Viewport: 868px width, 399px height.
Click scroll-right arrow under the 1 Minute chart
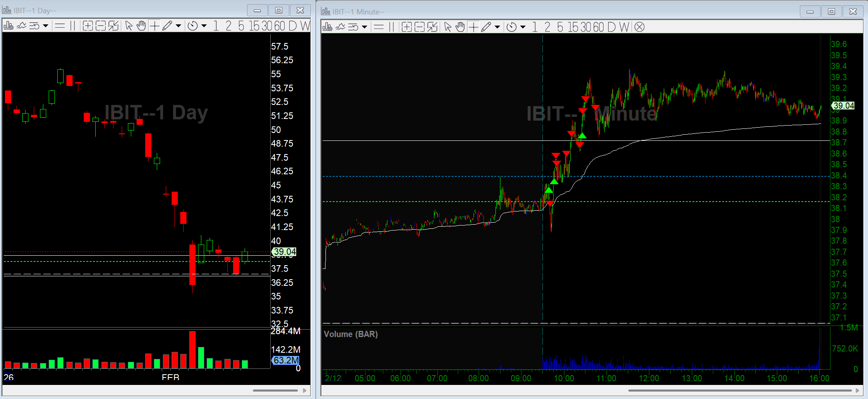[858, 390]
